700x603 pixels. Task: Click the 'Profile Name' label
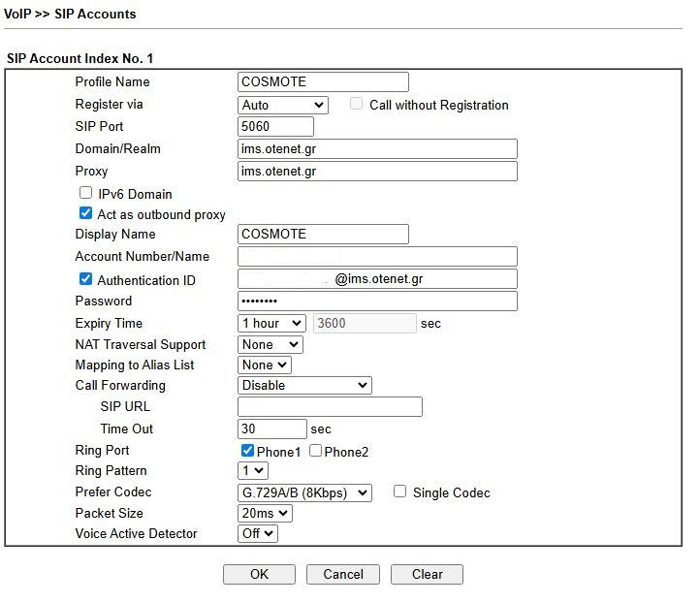pyautogui.click(x=112, y=81)
